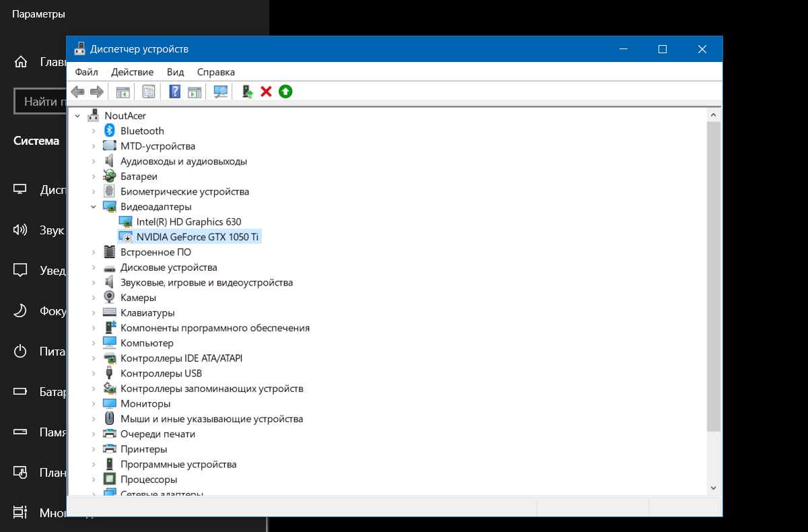The image size is (808, 532).
Task: Click Мыши и иные указывающие устройства icon
Action: click(109, 419)
